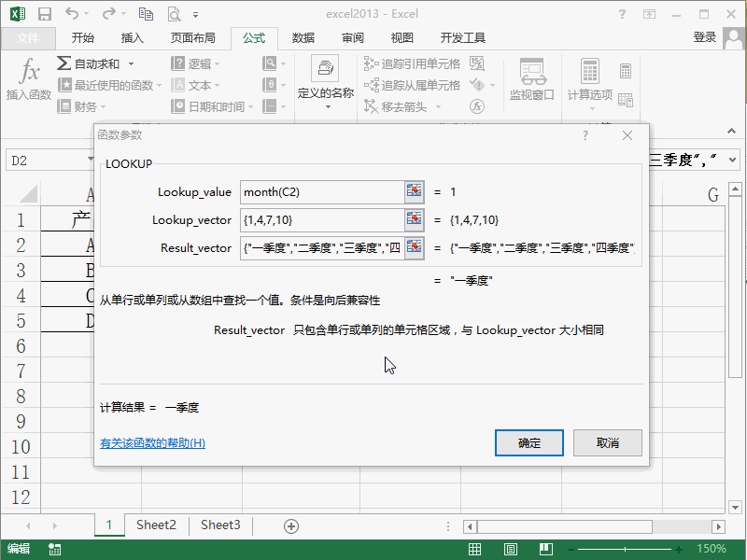Add a new sheet with plus icon
The width and height of the screenshot is (747, 560).
pos(291,526)
